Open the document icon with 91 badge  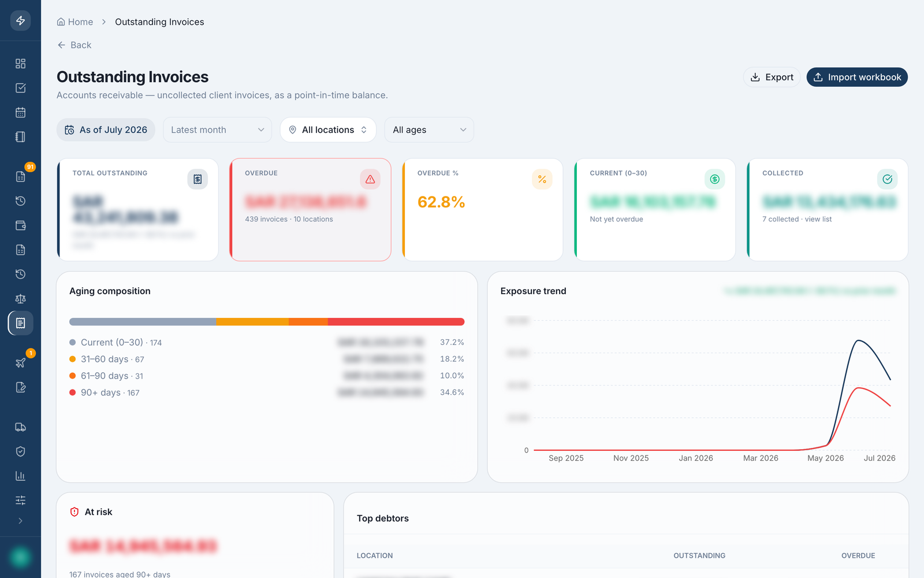[x=20, y=176]
